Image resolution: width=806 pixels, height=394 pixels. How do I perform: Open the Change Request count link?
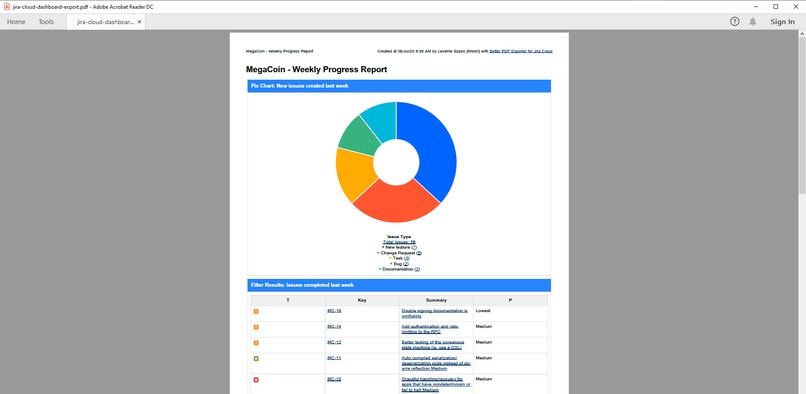419,253
